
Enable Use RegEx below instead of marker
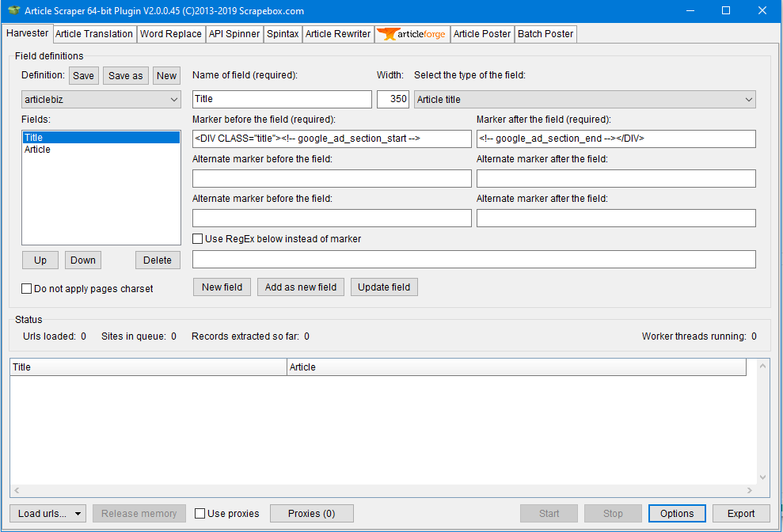pos(198,239)
